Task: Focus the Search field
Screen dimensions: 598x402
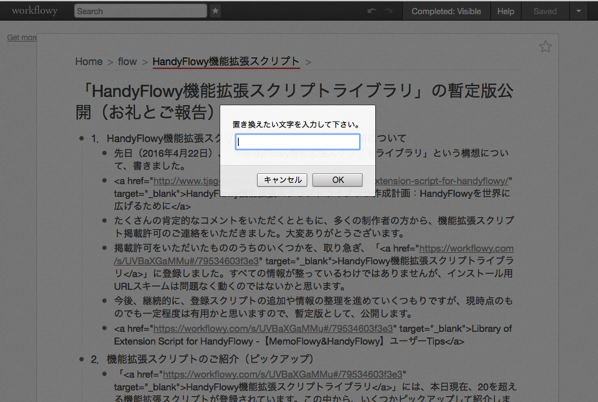Action: [x=140, y=11]
